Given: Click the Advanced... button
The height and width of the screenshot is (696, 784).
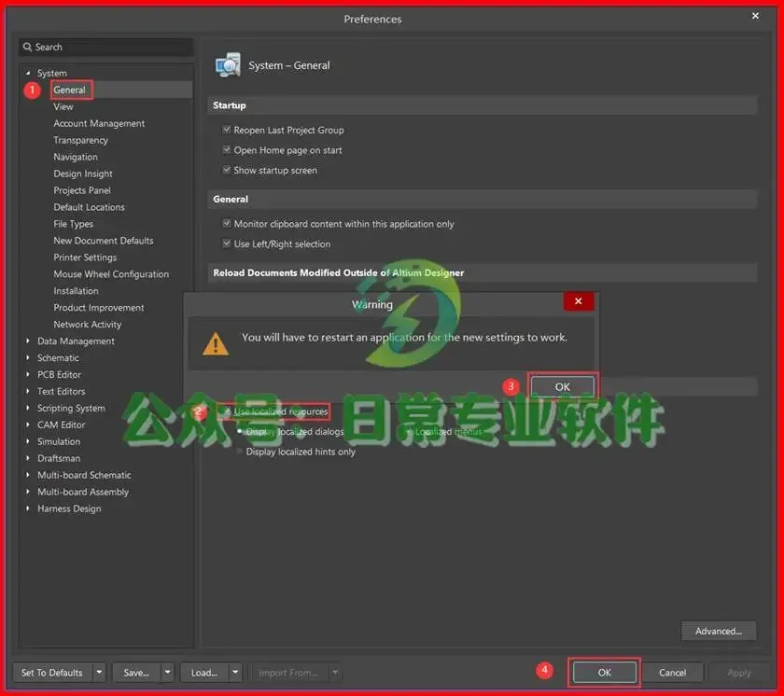Looking at the screenshot, I should tap(719, 631).
